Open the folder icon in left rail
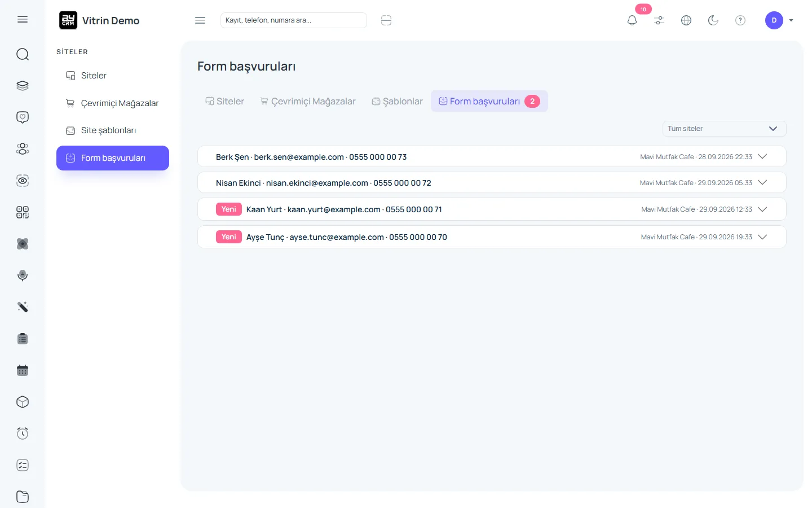Viewport: 812px width, 508px height. pyautogui.click(x=23, y=497)
